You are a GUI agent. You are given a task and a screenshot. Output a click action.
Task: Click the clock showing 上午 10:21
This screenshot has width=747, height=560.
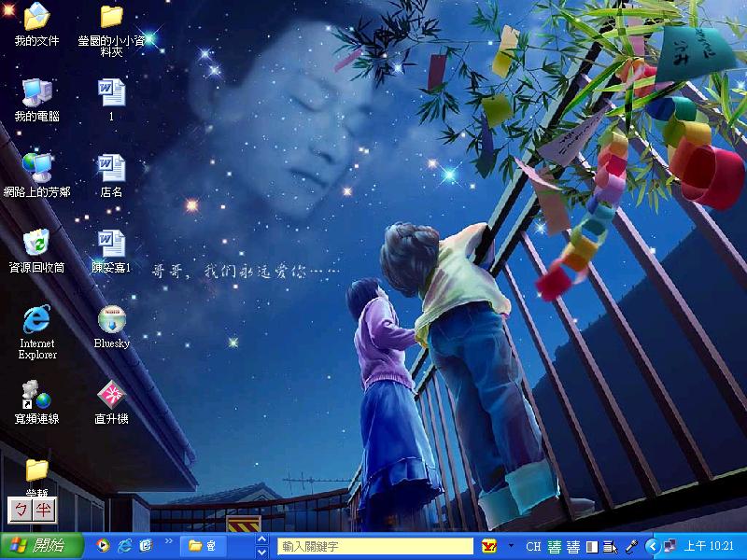[x=709, y=546]
